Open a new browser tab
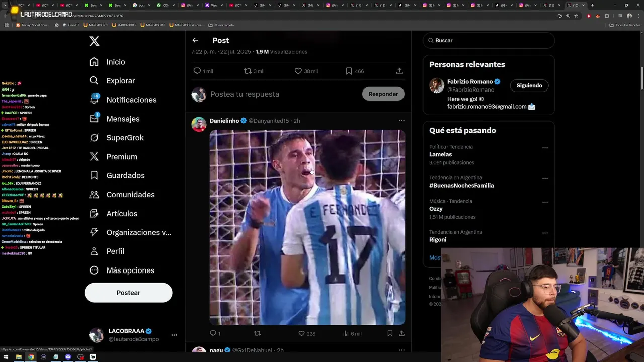 (x=592, y=5)
